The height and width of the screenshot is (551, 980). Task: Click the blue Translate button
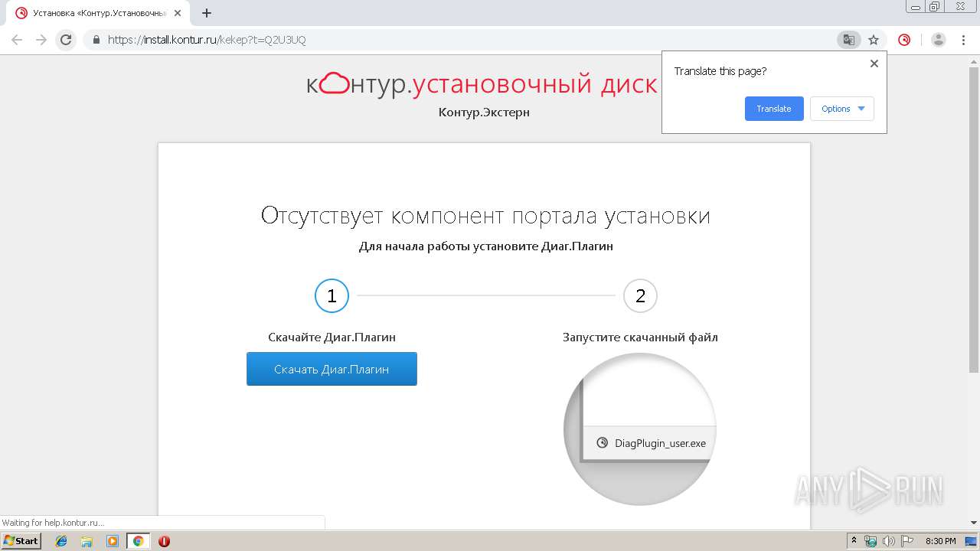(774, 109)
